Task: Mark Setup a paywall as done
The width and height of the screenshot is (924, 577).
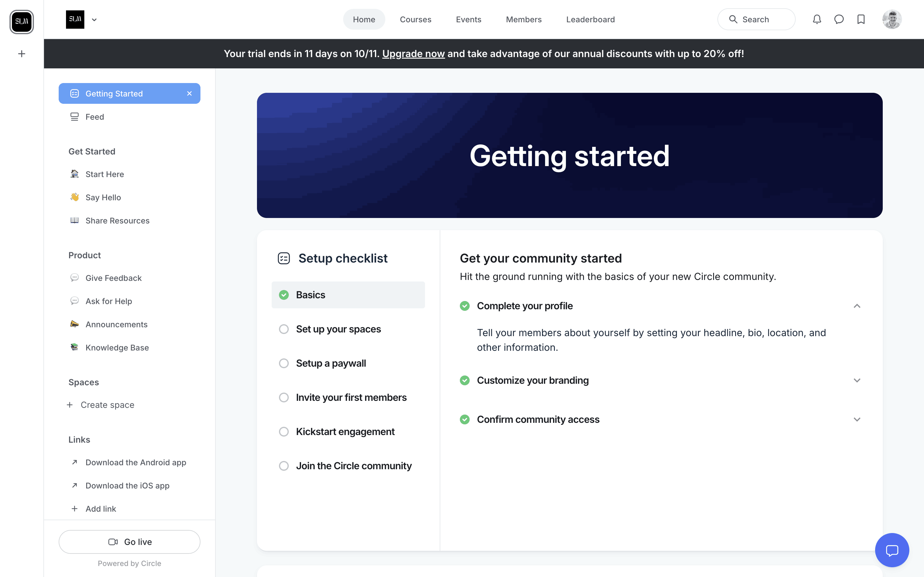Action: (x=284, y=363)
